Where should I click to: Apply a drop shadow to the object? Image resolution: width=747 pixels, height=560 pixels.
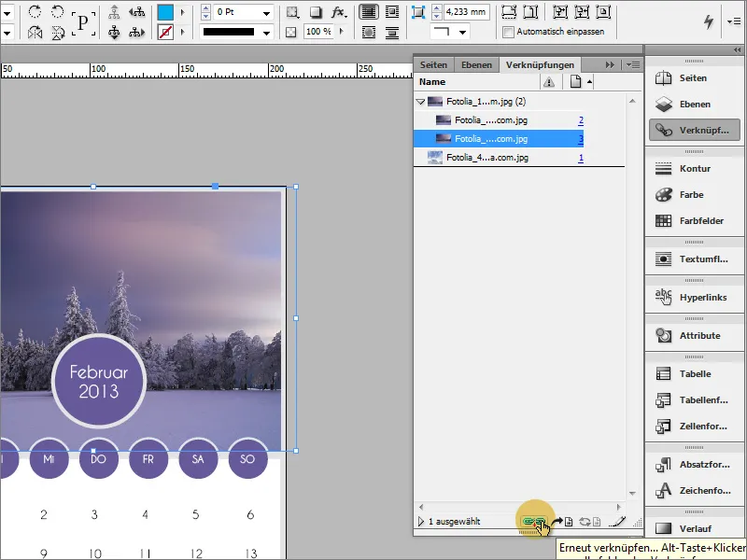tap(316, 12)
